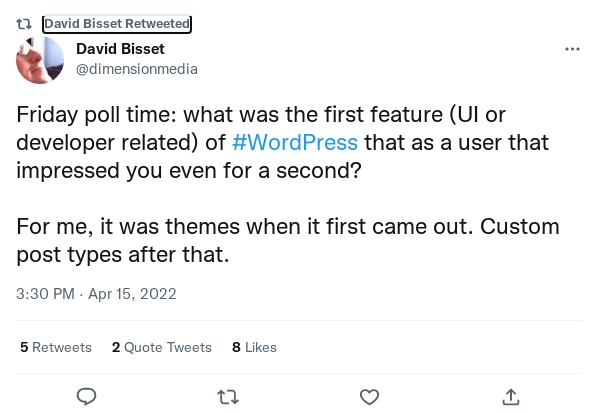Click the 'post types after that' text
Image resolution: width=598 pixels, height=413 pixels.
123,254
